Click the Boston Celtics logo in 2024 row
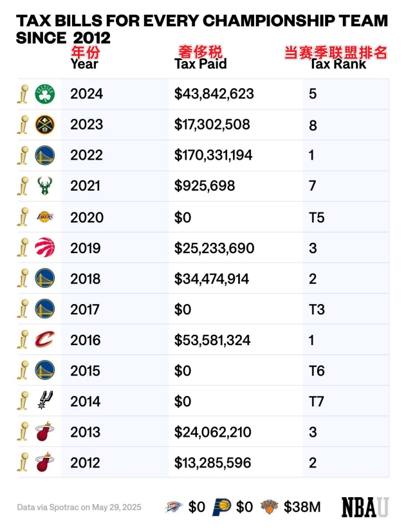The image size is (406, 532). click(45, 94)
